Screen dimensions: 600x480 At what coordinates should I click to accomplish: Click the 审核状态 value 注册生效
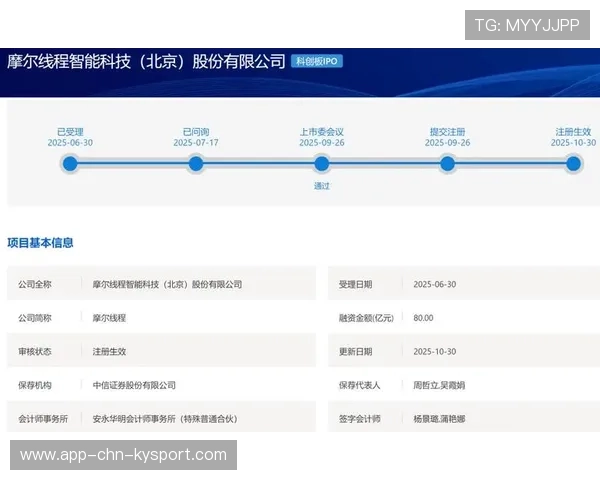pyautogui.click(x=109, y=352)
